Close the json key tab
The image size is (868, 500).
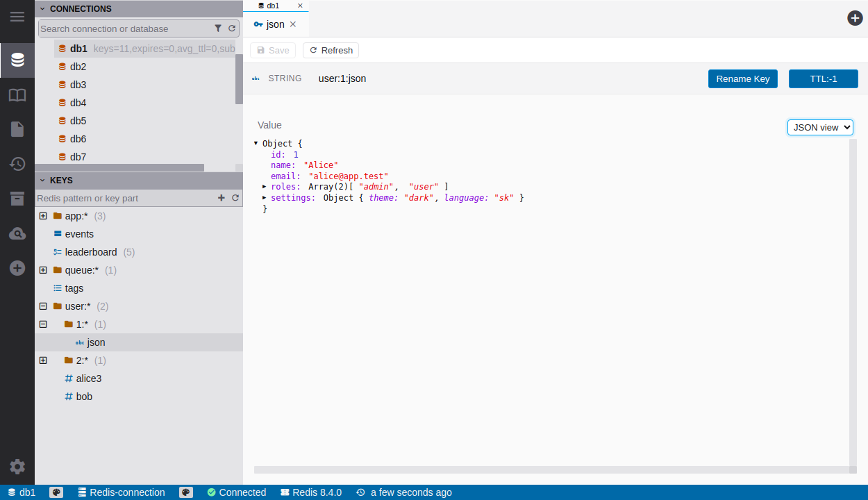[293, 24]
